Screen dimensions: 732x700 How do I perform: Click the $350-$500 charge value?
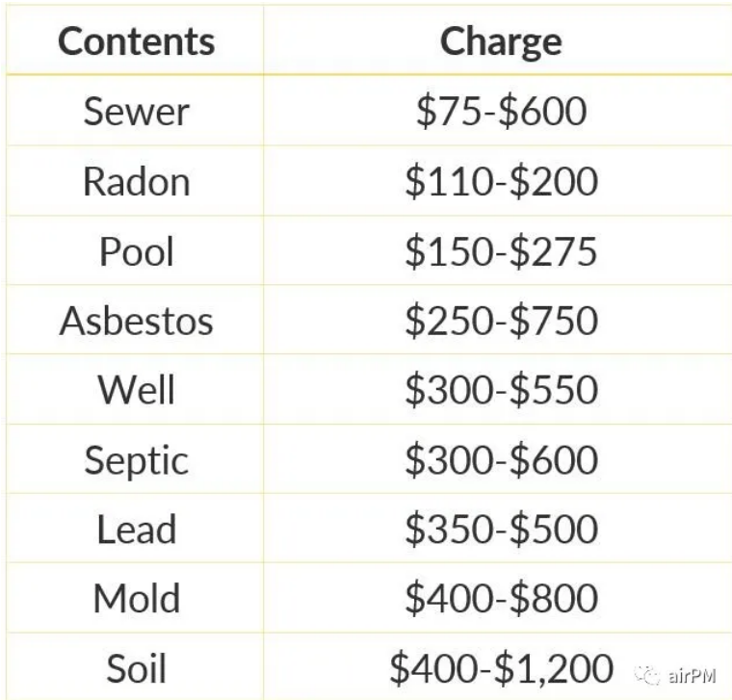tap(502, 529)
